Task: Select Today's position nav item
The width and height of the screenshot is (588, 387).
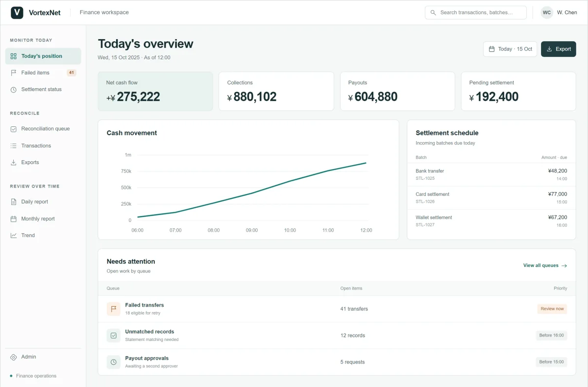Action: point(43,56)
